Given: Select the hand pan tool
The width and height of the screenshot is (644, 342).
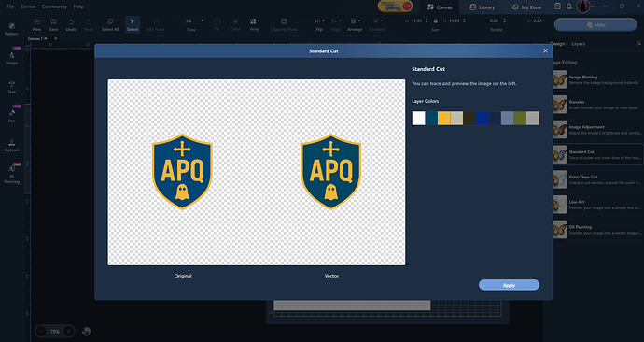Looking at the screenshot, I should [x=86, y=332].
